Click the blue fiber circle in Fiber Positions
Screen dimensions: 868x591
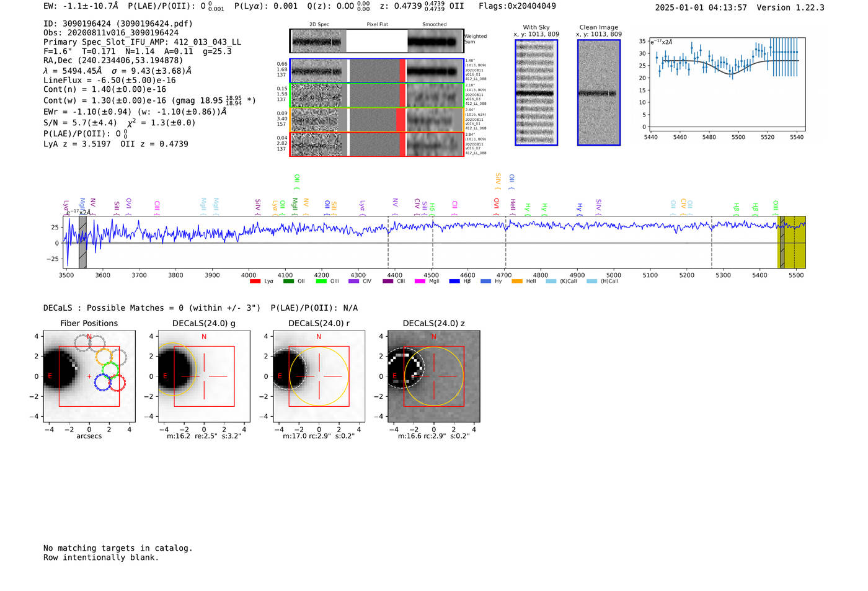(103, 382)
